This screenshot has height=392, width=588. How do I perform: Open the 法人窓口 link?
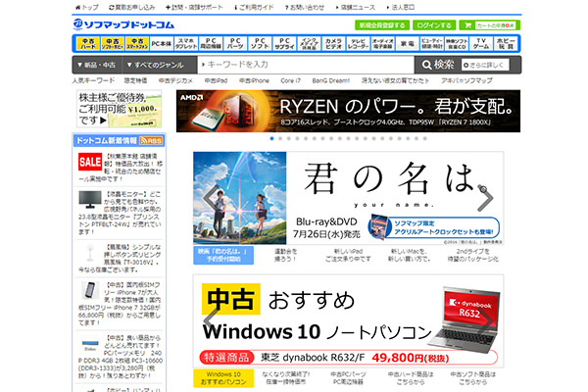(401, 7)
